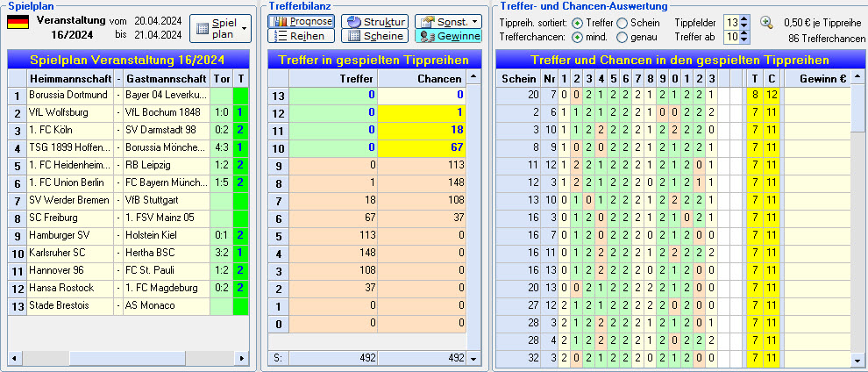Image resolution: width=868 pixels, height=372 pixels.
Task: Click the Gewinn € column header
Action: pos(817,79)
